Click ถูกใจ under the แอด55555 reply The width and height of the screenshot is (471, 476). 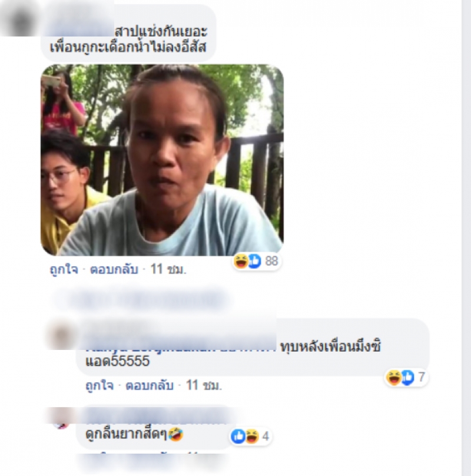(99, 385)
